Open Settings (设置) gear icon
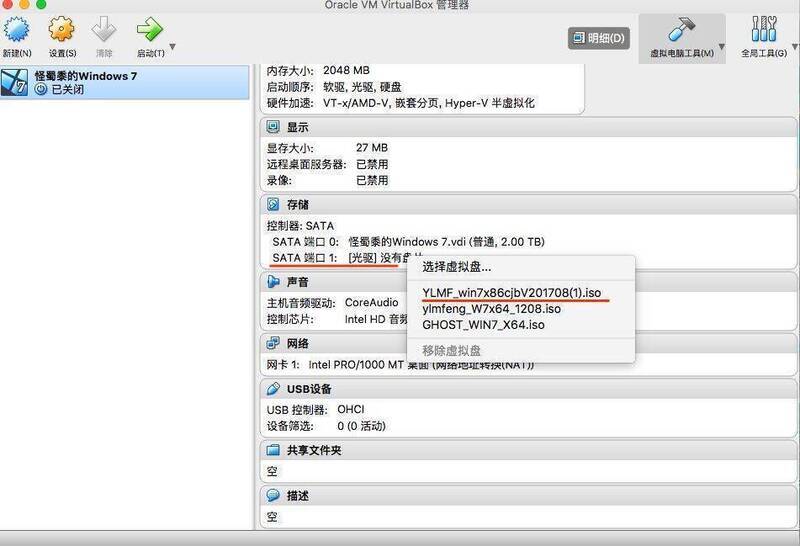800x546 pixels. (x=62, y=30)
